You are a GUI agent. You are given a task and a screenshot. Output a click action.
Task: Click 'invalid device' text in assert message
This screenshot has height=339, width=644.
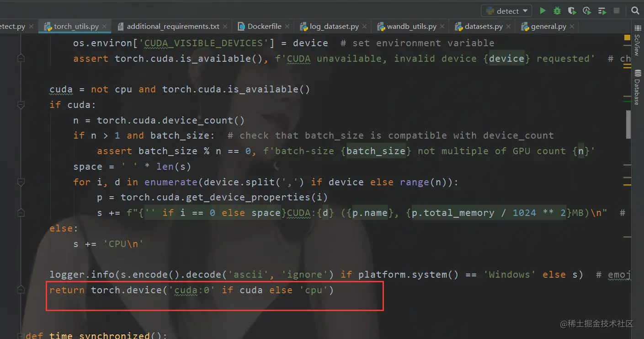pyautogui.click(x=435, y=59)
